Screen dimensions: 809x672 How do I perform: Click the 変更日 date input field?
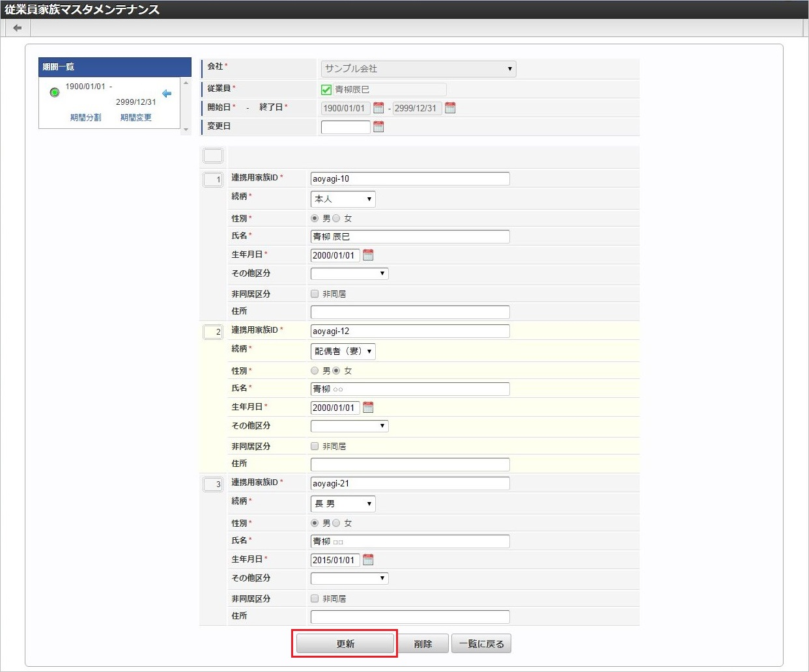pos(346,127)
